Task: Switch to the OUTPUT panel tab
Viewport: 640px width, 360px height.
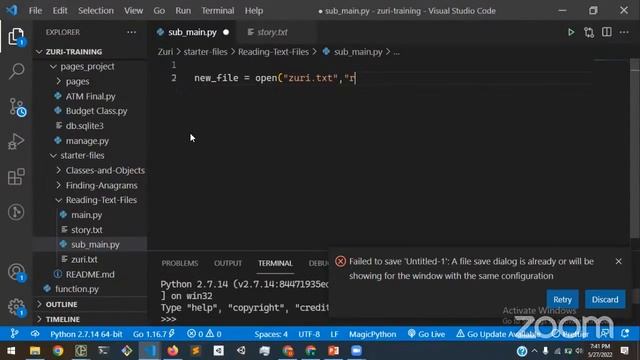Action: (228, 263)
